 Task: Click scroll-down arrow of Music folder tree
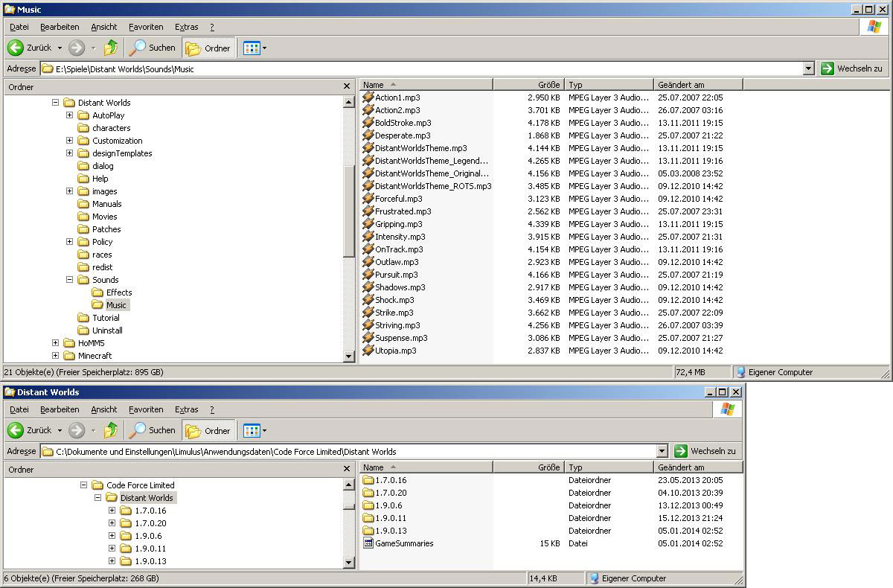point(349,357)
